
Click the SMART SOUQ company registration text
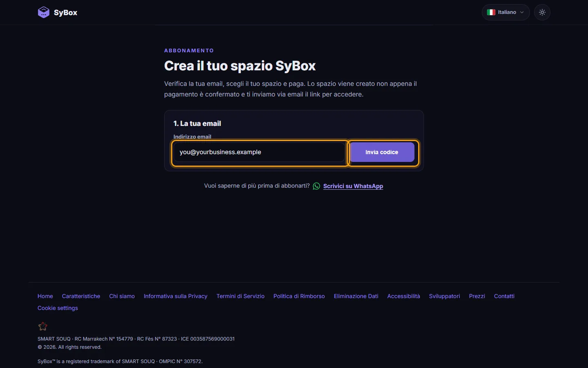point(136,339)
